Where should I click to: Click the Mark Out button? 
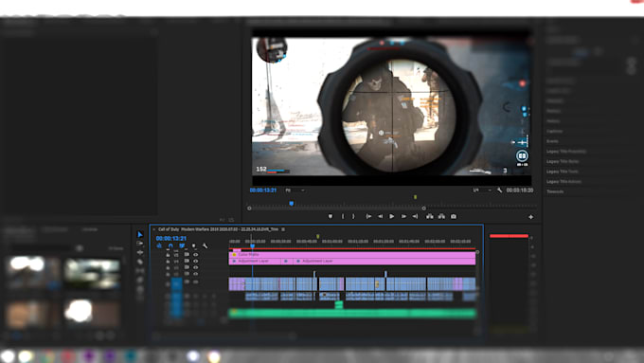point(353,216)
